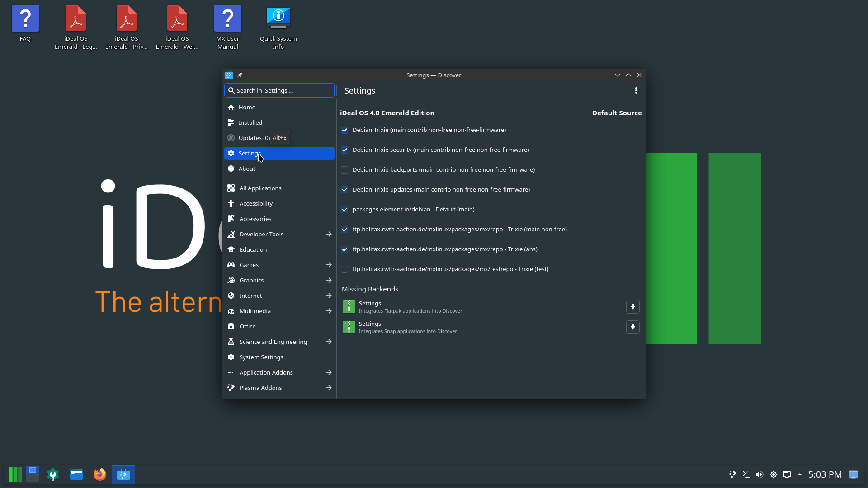Image resolution: width=868 pixels, height=488 pixels.
Task: Expand Internet category arrow
Action: [329, 296]
